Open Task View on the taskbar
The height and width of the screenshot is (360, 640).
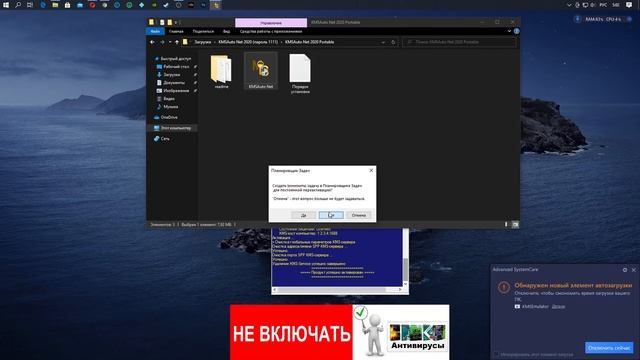30,5
